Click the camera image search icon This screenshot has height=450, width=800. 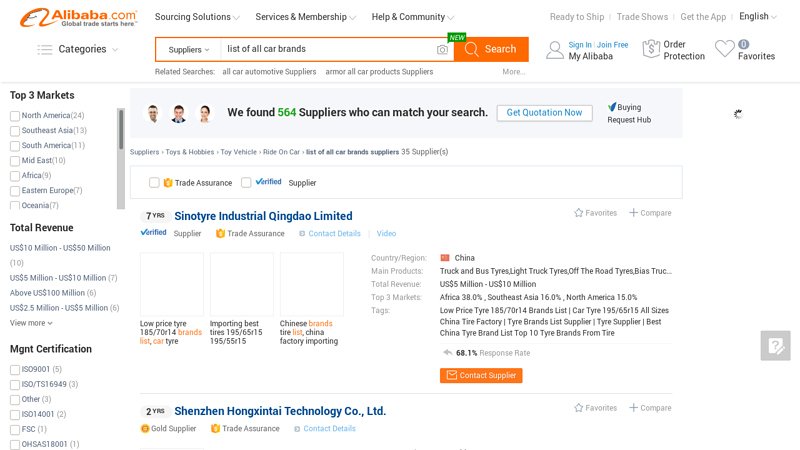(442, 50)
